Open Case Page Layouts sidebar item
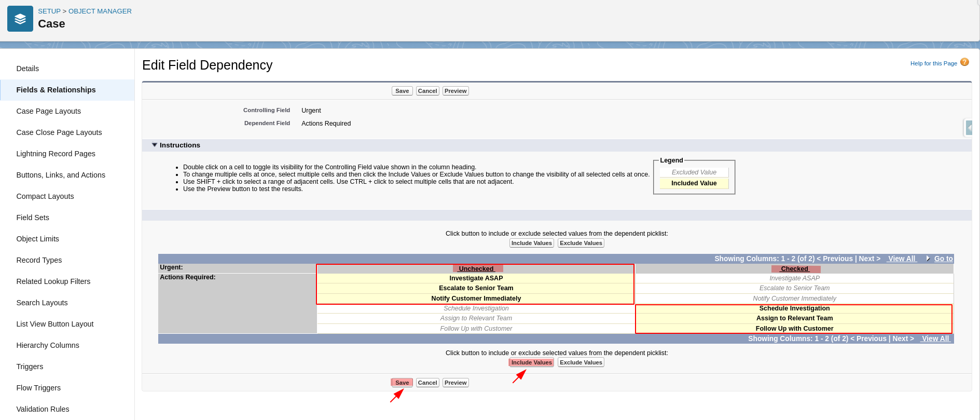980x420 pixels. 49,111
